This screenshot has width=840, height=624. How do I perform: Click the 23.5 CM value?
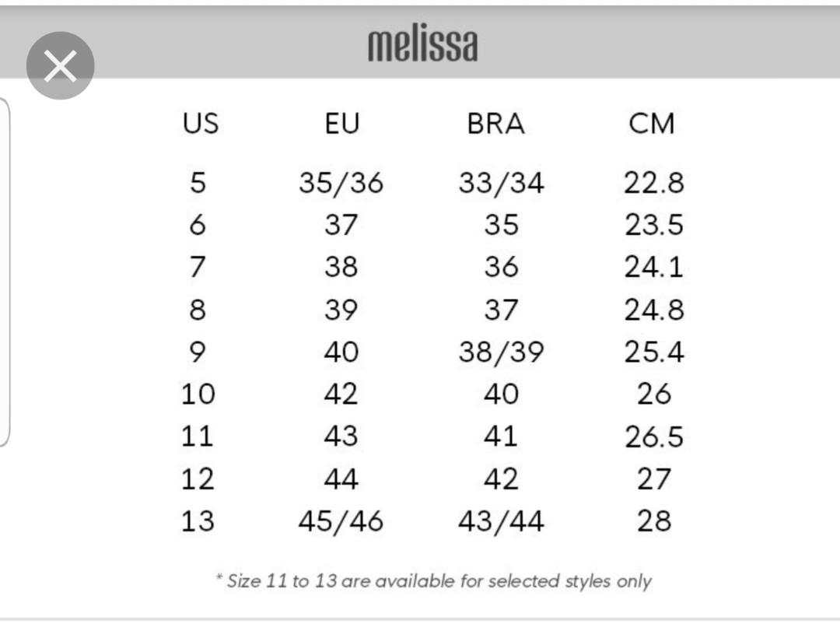(653, 225)
